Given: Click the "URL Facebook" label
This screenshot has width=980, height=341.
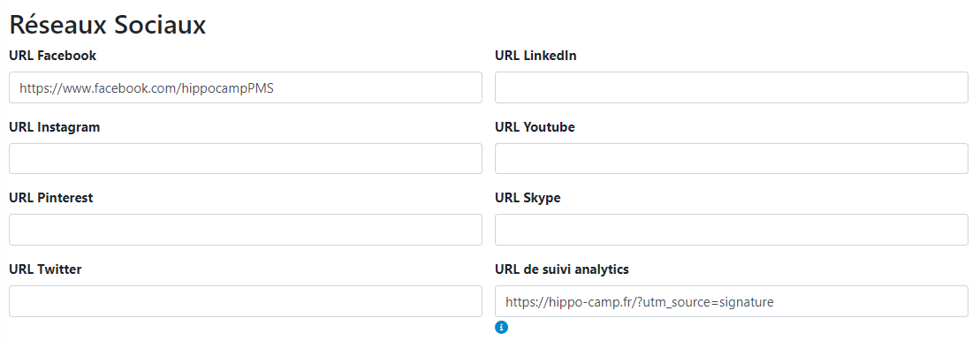Looking at the screenshot, I should (x=52, y=56).
